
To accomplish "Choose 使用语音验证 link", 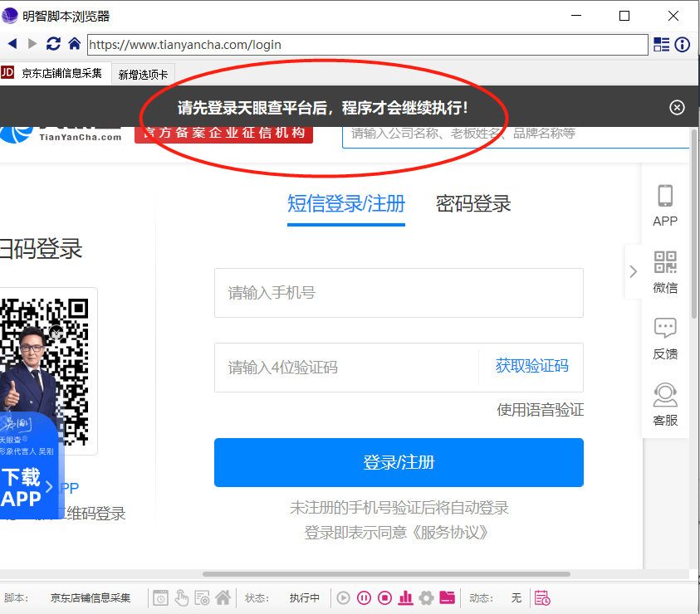I will pyautogui.click(x=541, y=410).
